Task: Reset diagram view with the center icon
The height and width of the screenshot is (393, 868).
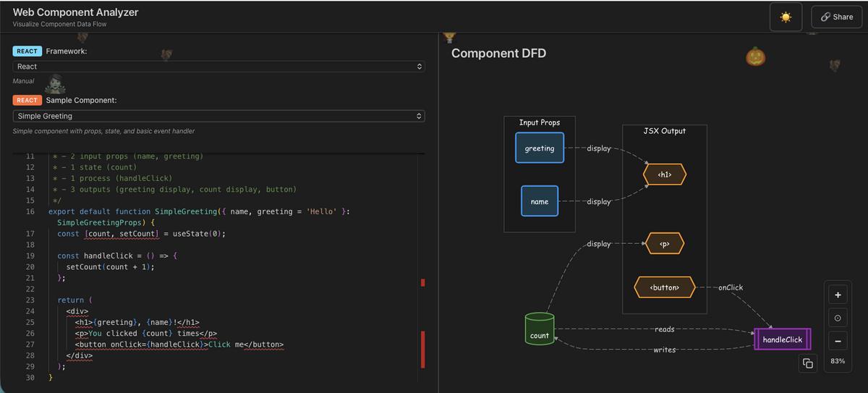Action: [x=838, y=318]
